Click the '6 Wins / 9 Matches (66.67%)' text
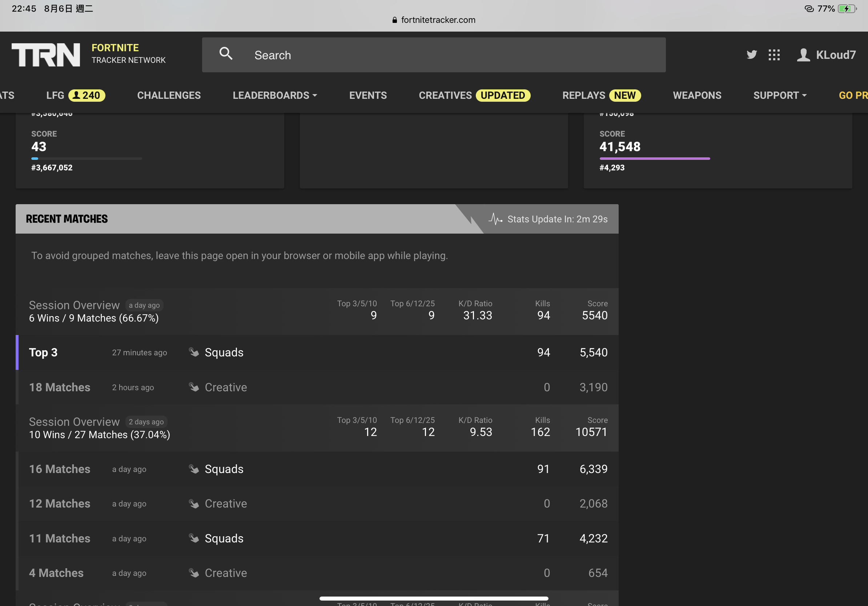 [x=94, y=318]
